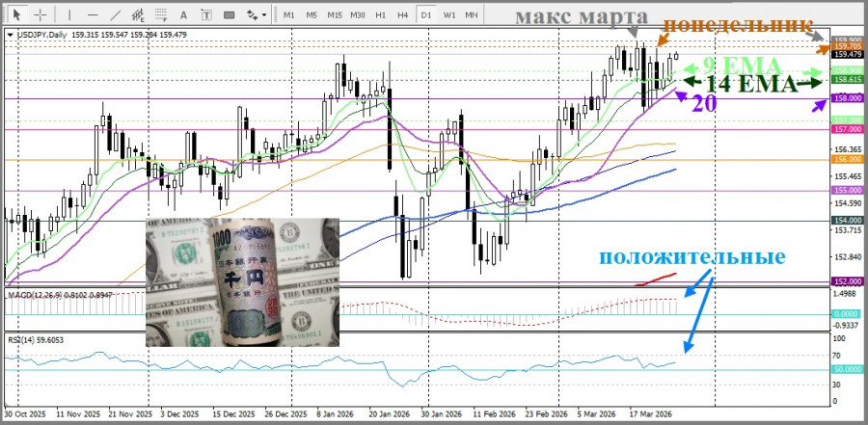This screenshot has width=868, height=425.
Task: Click the RSI 50.0000 level tag
Action: click(847, 369)
